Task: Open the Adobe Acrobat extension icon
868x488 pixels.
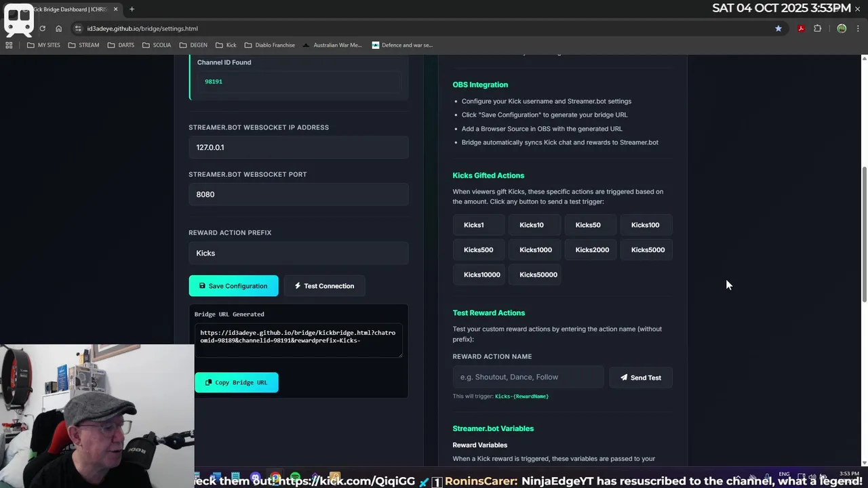Action: [x=801, y=28]
